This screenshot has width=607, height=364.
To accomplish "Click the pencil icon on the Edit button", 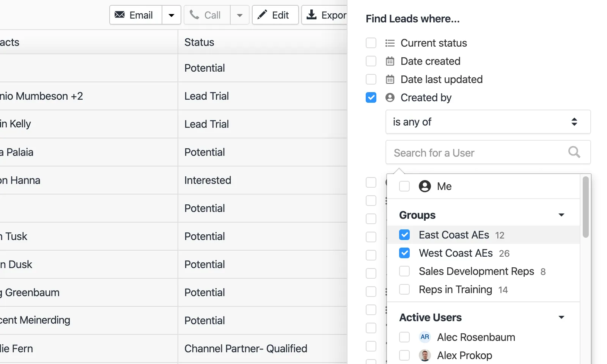I will pos(262,15).
